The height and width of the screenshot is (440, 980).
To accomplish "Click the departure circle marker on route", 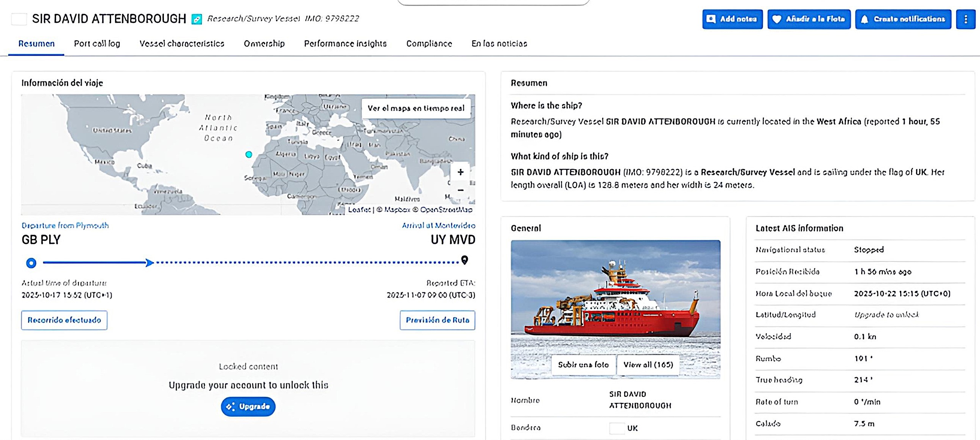I will tap(31, 263).
